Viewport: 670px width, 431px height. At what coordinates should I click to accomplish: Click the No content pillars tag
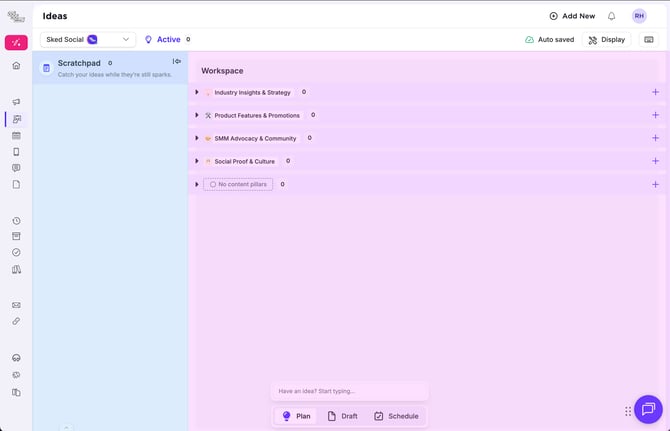238,185
